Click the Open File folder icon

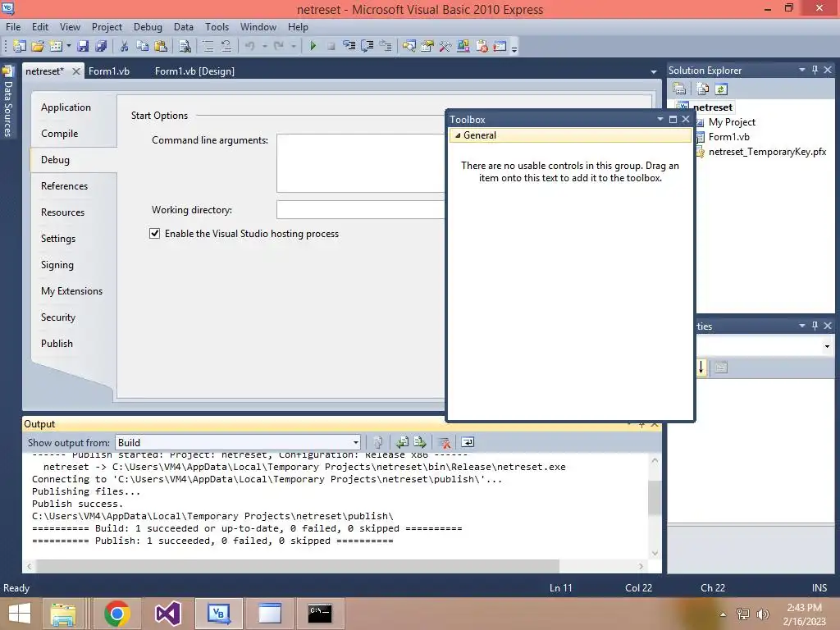click(38, 46)
